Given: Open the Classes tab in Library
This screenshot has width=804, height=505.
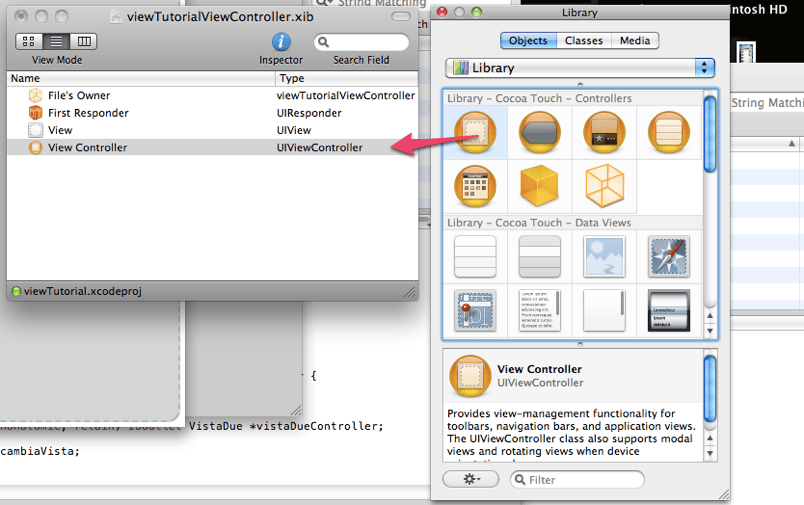Looking at the screenshot, I should pyautogui.click(x=584, y=41).
